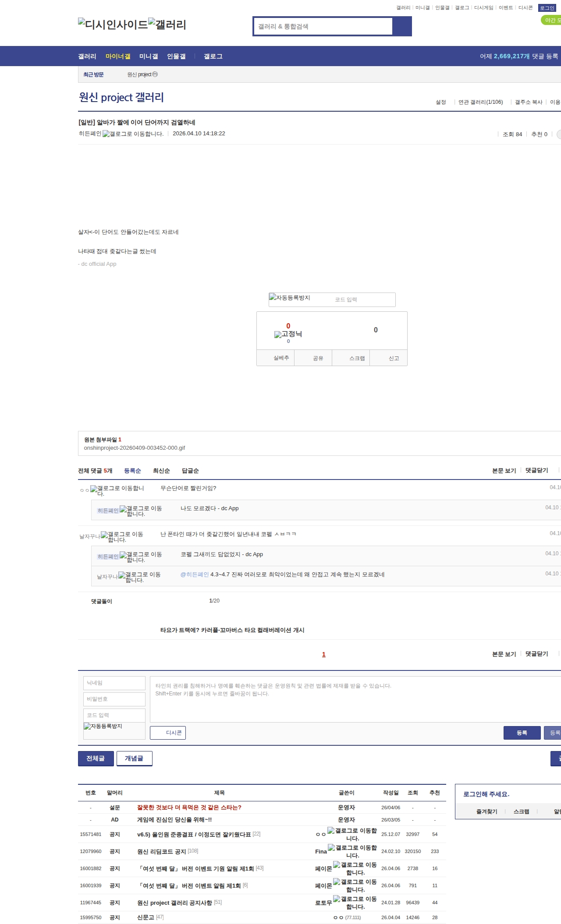Click the 고정닉 icon in the recommend box
Image resolution: width=561 pixels, height=924 pixels.
[x=288, y=334]
